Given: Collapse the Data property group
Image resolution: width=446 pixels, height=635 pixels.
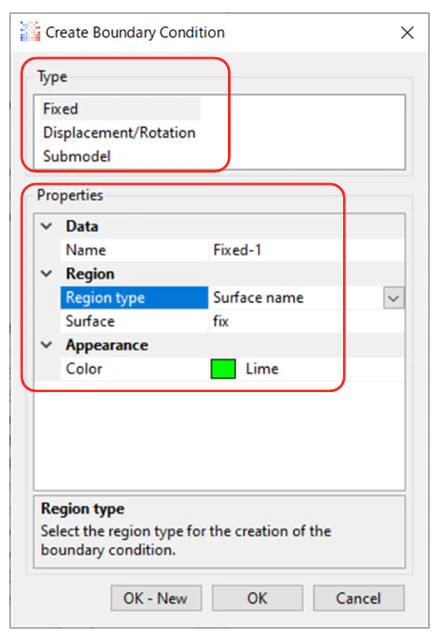Looking at the screenshot, I should point(47,226).
